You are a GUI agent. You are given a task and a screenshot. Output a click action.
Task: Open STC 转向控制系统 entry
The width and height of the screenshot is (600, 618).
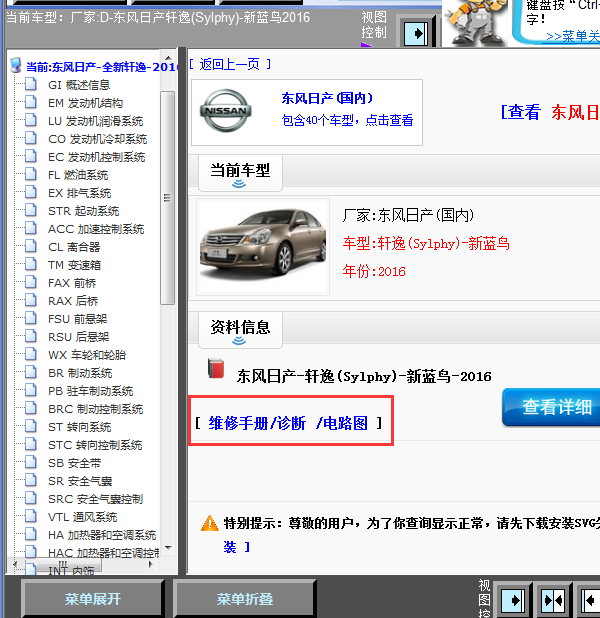point(95,445)
